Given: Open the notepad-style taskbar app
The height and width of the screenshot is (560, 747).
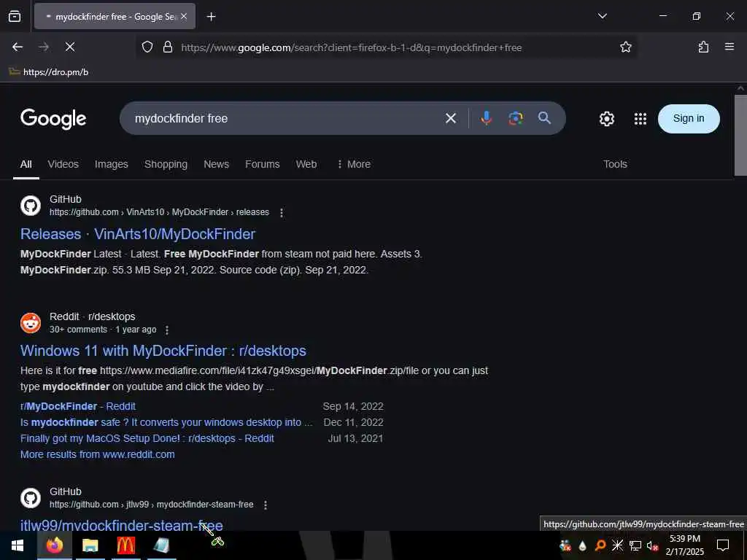Looking at the screenshot, I should (x=161, y=545).
